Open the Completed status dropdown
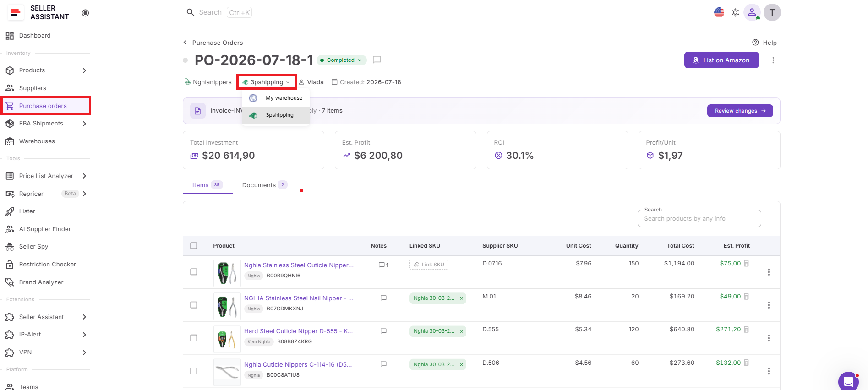 [342, 60]
